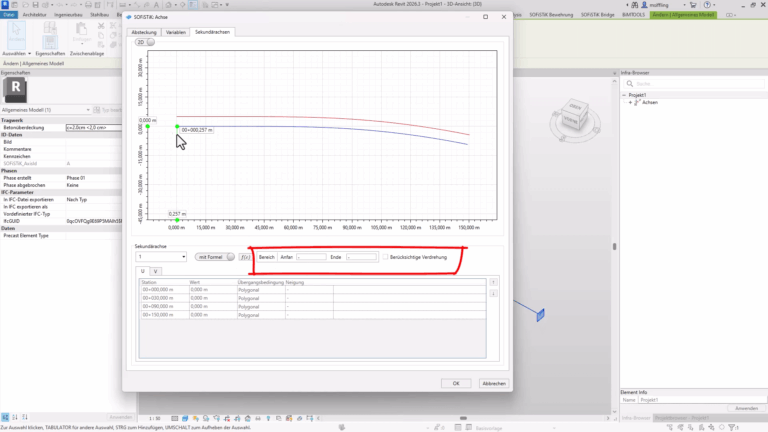This screenshot has height=432, width=768.
Task: Click the Abbrechen button
Action: (x=493, y=383)
